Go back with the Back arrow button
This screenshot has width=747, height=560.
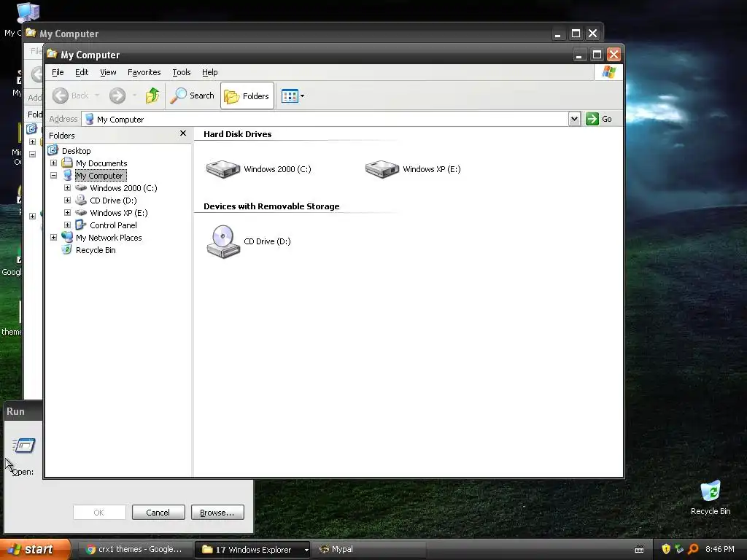(x=71, y=96)
